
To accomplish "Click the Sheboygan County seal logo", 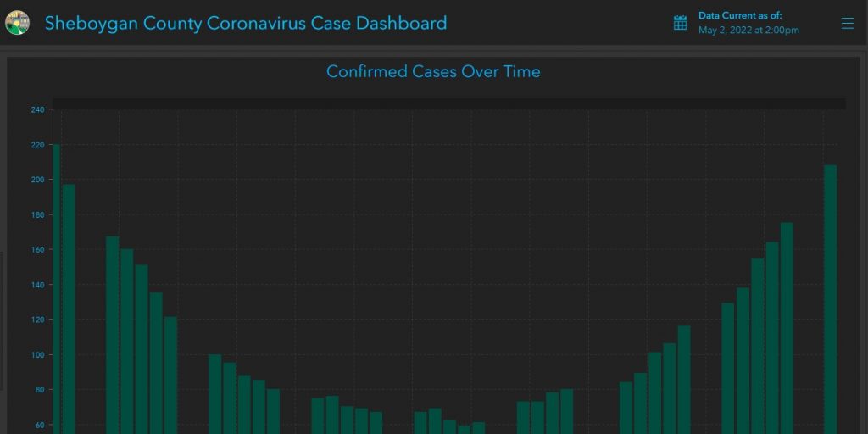I will pos(17,23).
